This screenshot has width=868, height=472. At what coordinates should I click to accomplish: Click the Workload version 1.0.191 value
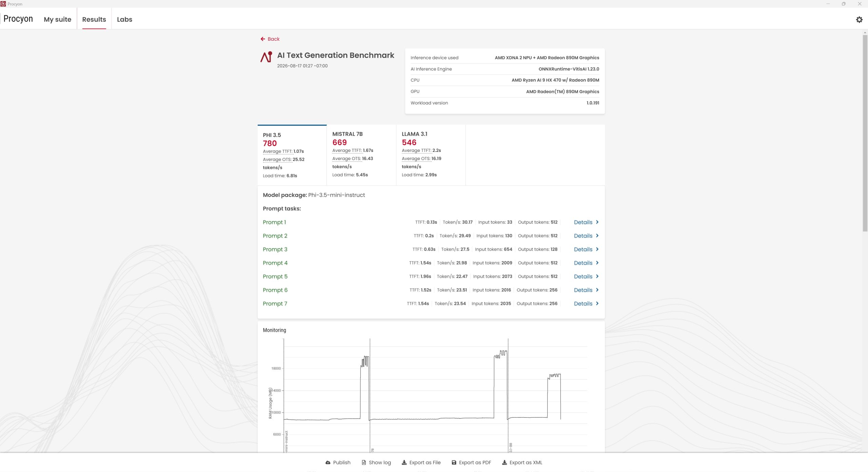593,103
